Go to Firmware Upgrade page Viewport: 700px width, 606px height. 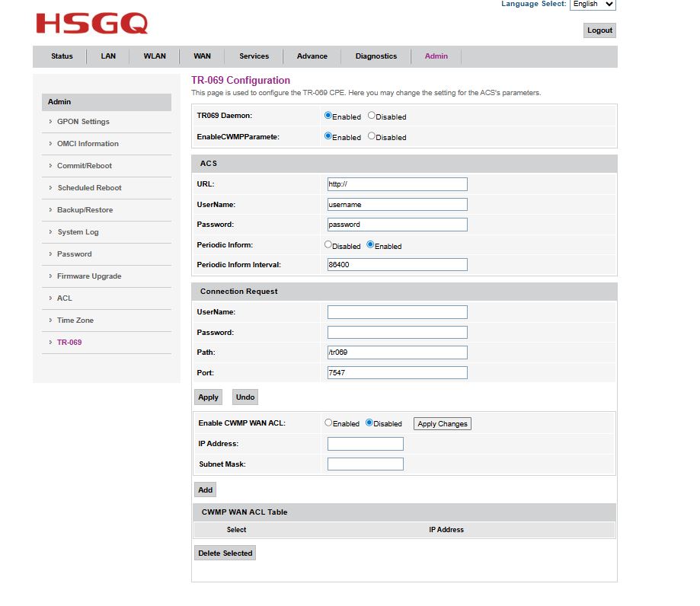[89, 276]
